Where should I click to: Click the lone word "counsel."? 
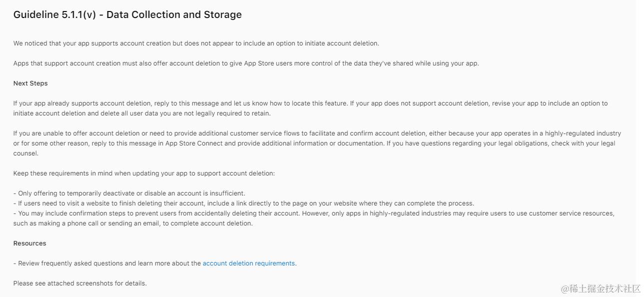coord(26,153)
